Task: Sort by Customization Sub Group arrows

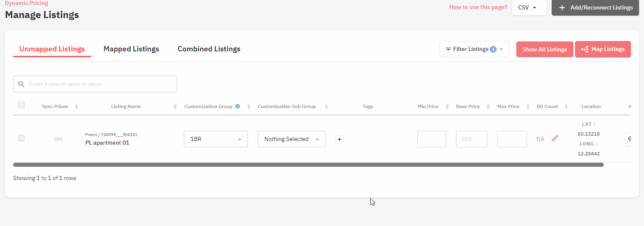Action: [x=326, y=106]
